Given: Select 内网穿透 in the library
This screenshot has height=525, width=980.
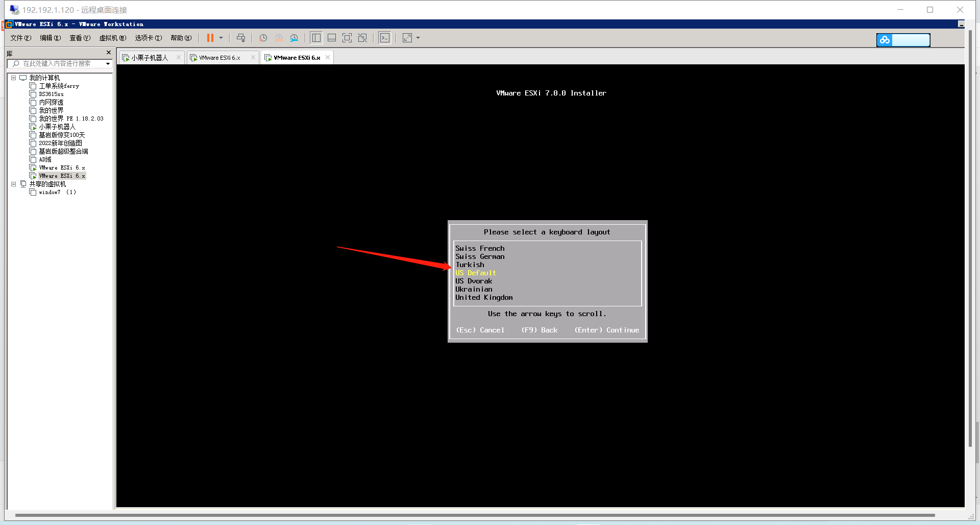Looking at the screenshot, I should click(51, 103).
